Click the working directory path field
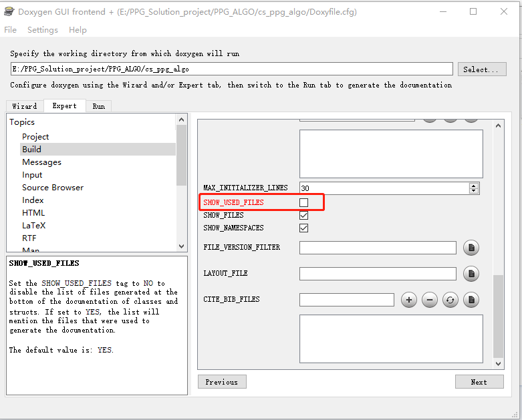The width and height of the screenshot is (522, 420). click(x=231, y=69)
